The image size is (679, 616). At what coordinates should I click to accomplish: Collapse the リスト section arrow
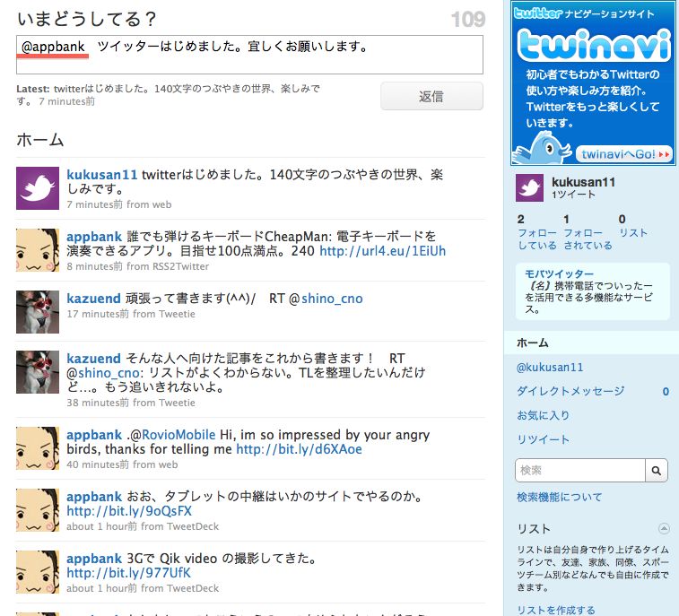664,528
